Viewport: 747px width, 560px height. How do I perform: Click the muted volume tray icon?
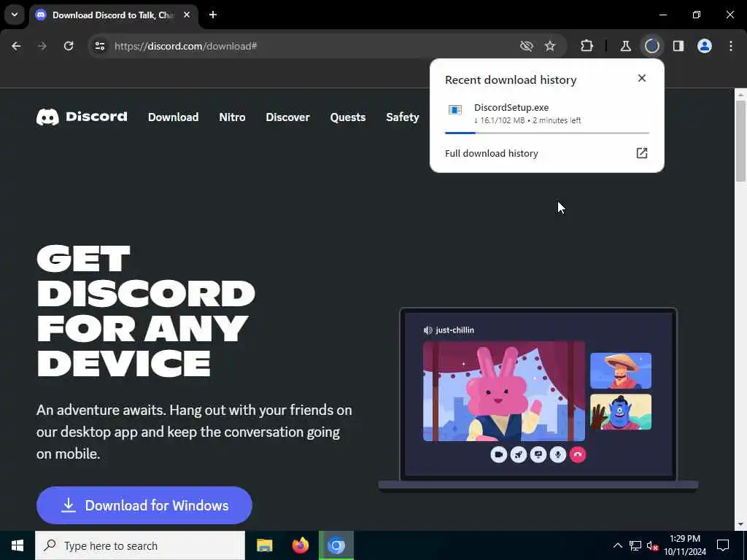[653, 545]
